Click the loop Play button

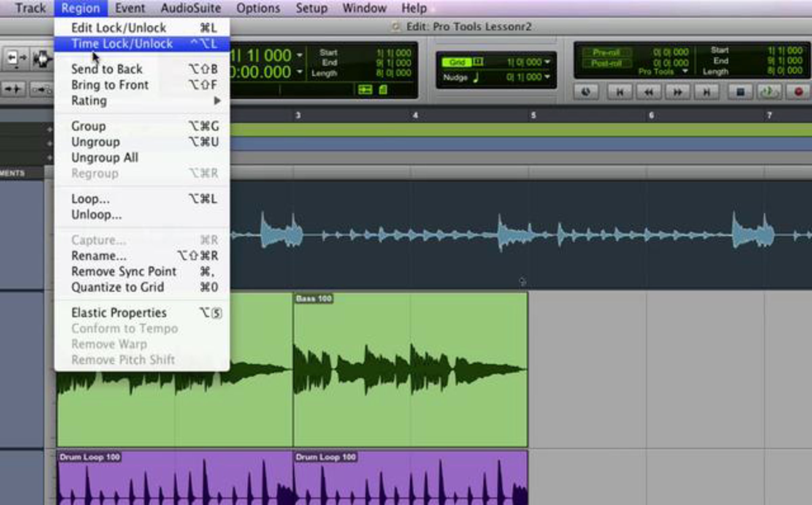tap(769, 92)
